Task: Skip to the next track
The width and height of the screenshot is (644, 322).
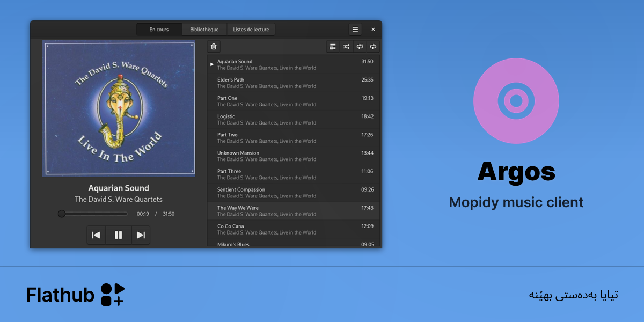Action: coord(141,235)
